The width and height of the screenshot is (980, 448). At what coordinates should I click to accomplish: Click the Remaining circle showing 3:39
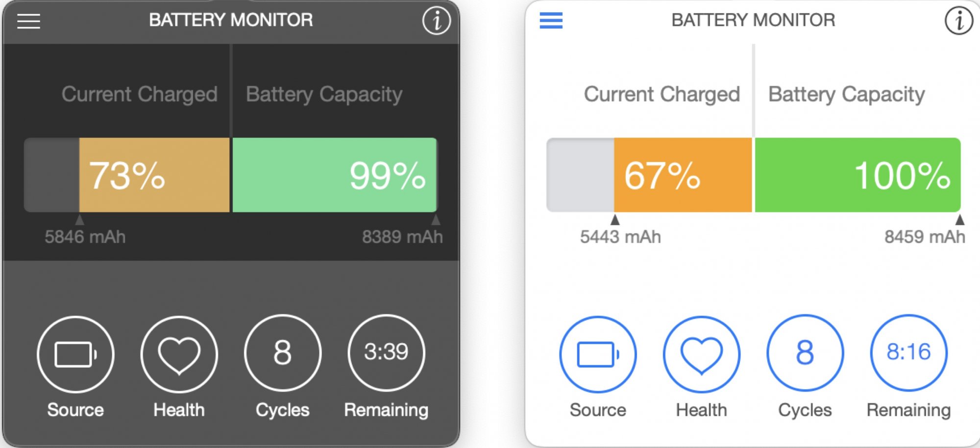(x=386, y=353)
